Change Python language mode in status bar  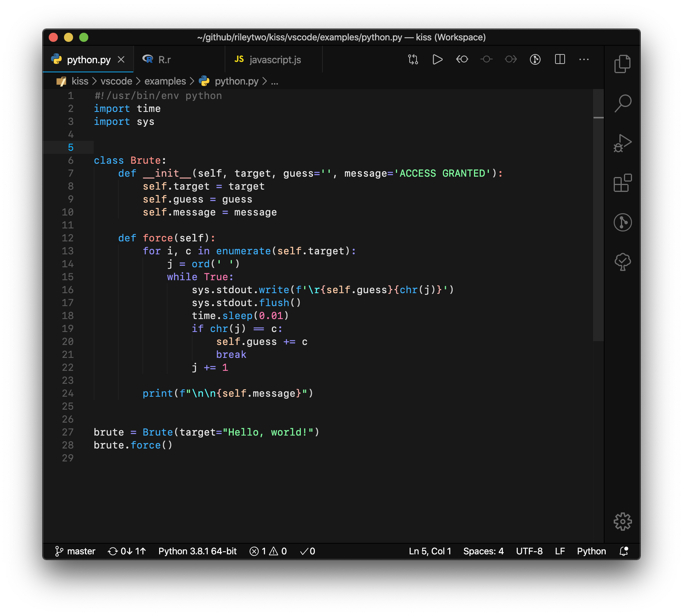(x=591, y=551)
